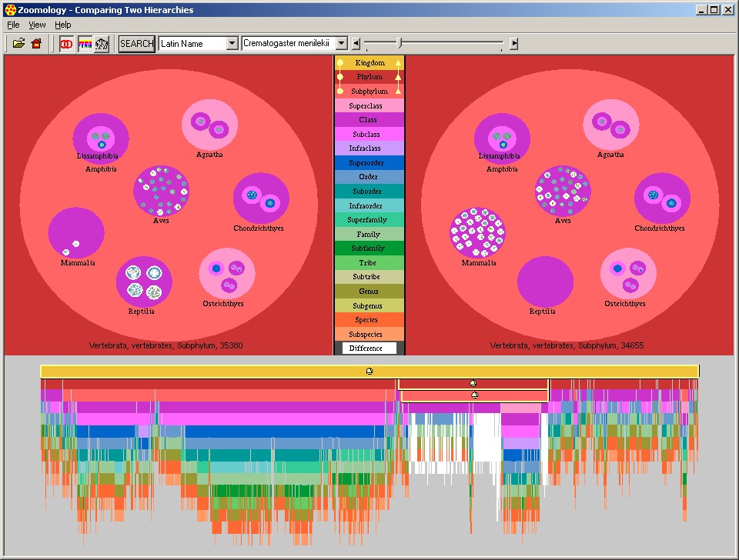
Task: Open Osteichthyes circle in left hierarchy
Action: pos(227,274)
